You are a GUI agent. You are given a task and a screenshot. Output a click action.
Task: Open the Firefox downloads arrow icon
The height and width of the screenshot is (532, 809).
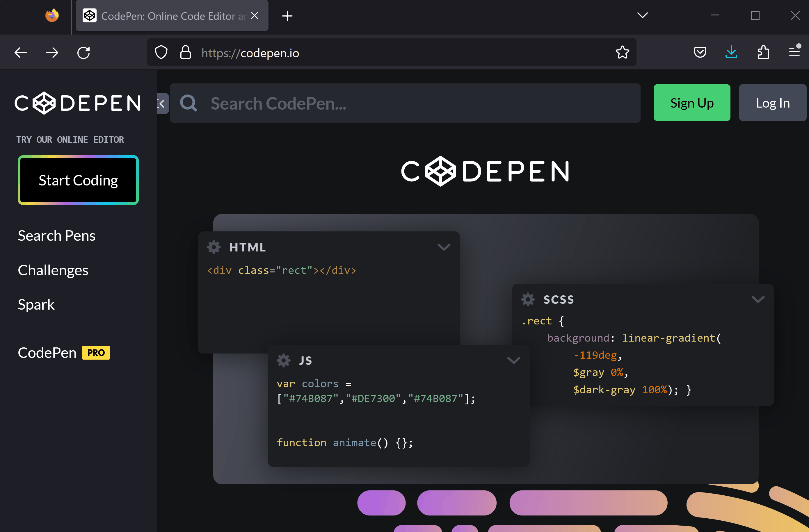(731, 53)
